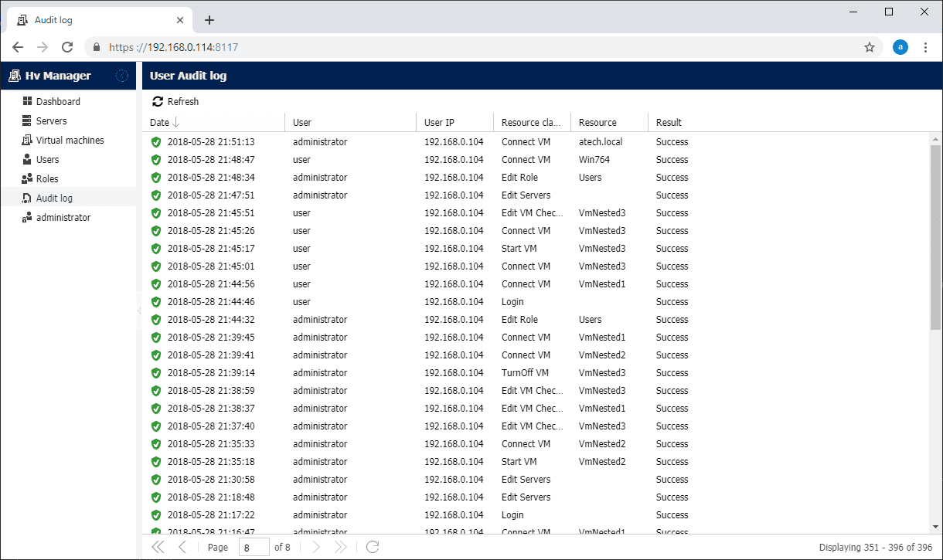Click the administrator account in sidebar
Screen dimensions: 943x560
tap(63, 218)
